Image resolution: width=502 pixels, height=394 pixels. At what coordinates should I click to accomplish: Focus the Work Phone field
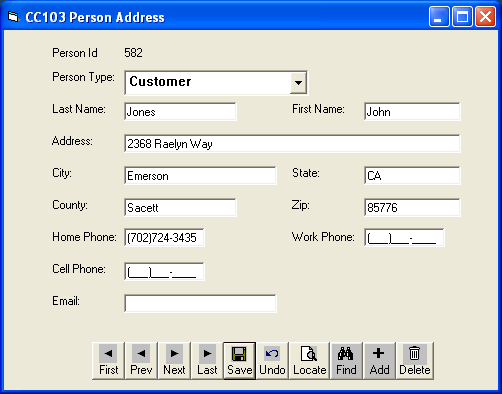(404, 238)
